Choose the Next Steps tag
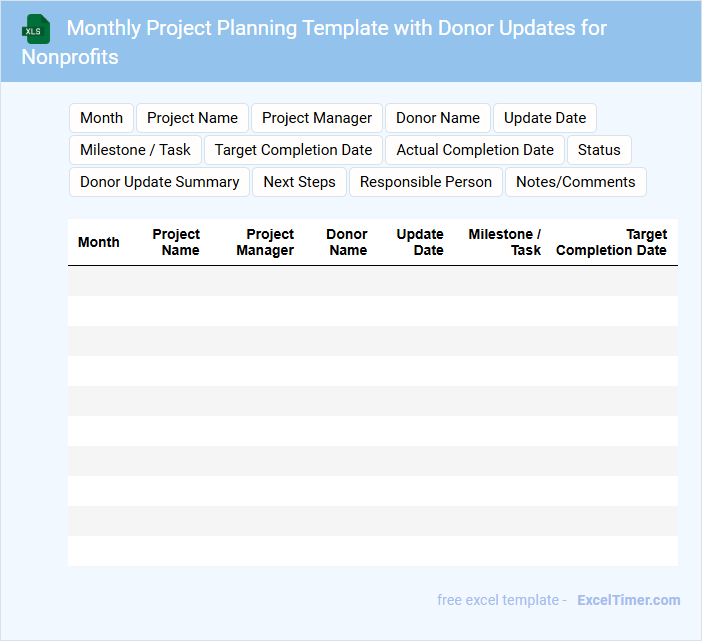Viewport: 702px width, 641px height. [299, 182]
